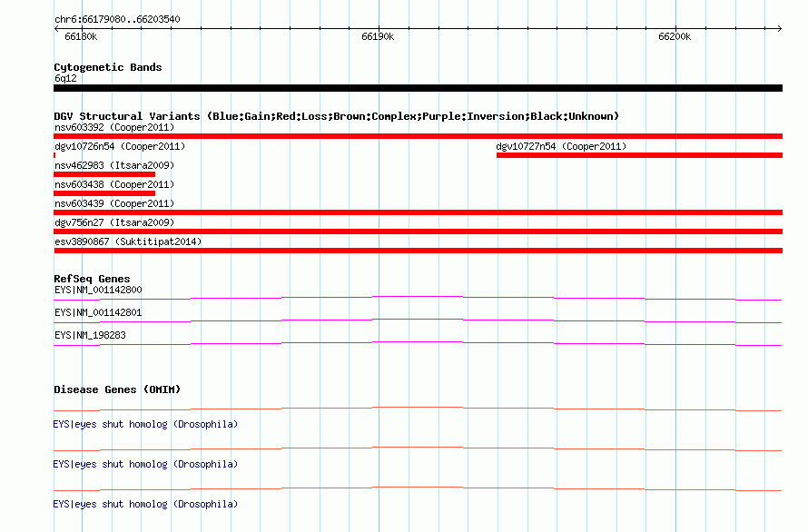Click the DGV Structural Variants track title
The image size is (808, 532).
(x=337, y=116)
